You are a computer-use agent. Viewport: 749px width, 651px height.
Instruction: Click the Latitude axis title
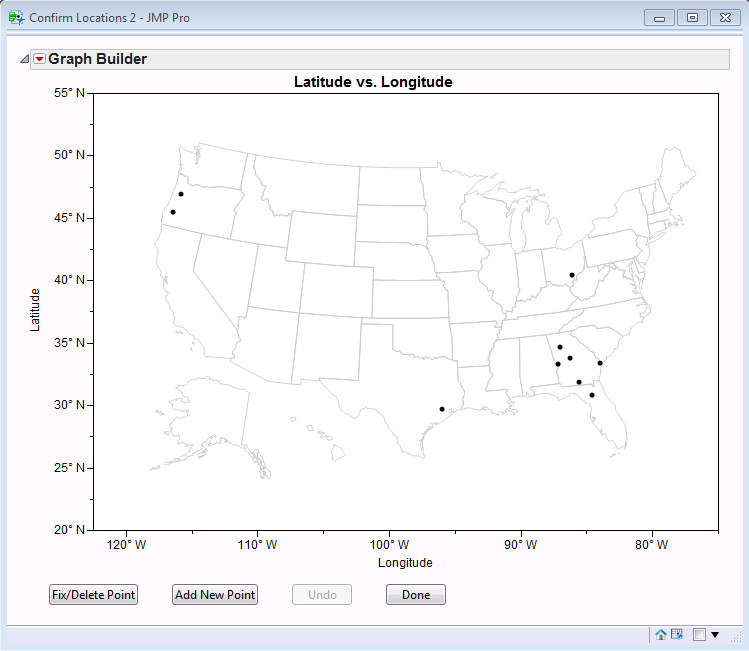click(x=35, y=310)
